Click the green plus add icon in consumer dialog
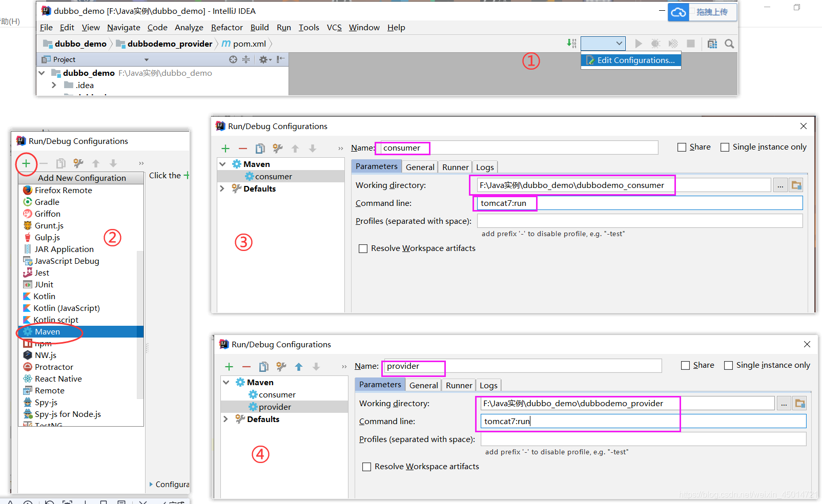Viewport: 822px width, 504px height. [x=225, y=149]
